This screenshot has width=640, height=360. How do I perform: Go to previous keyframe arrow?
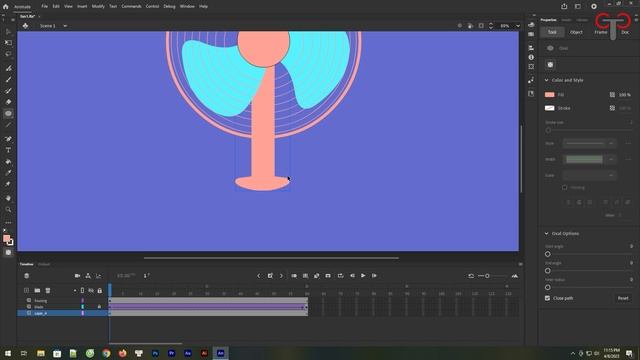[x=258, y=276]
